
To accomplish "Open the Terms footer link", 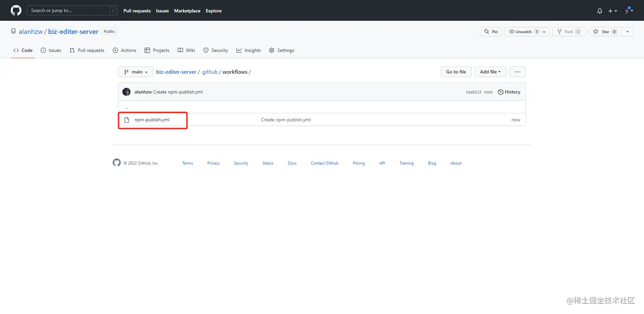I will coord(188,163).
